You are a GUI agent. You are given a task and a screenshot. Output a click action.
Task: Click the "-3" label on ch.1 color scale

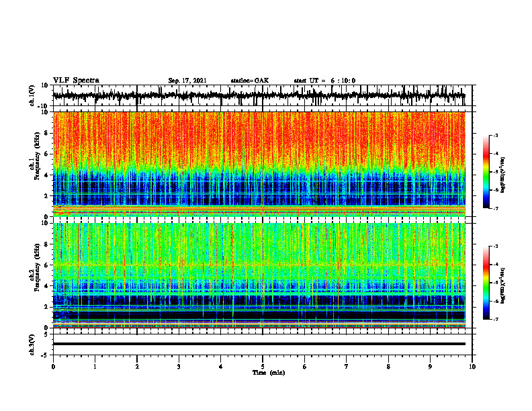(x=495, y=136)
